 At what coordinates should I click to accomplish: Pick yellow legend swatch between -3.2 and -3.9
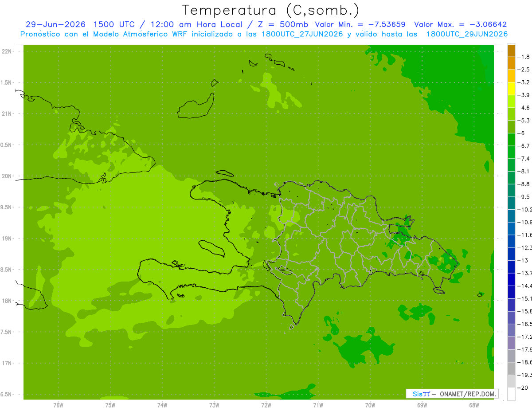pyautogui.click(x=511, y=89)
